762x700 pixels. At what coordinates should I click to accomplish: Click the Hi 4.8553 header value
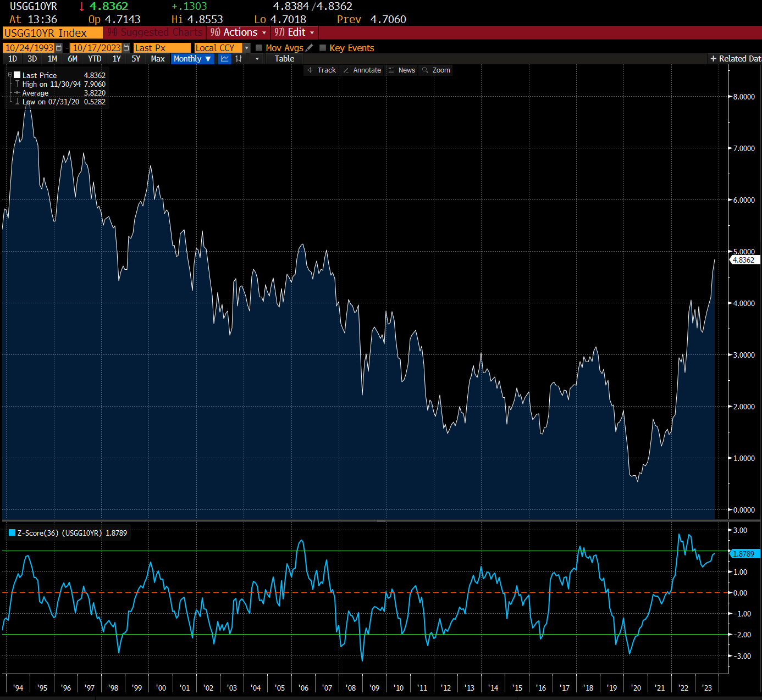coord(197,19)
